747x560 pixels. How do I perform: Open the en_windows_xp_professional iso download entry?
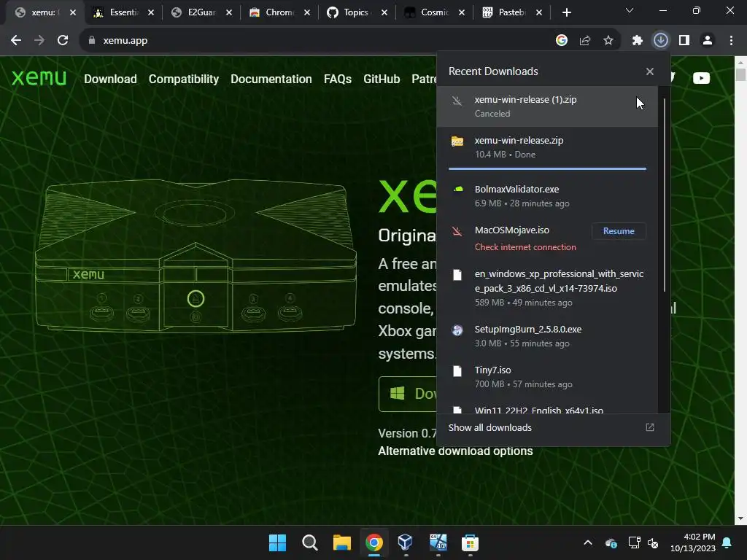547,287
